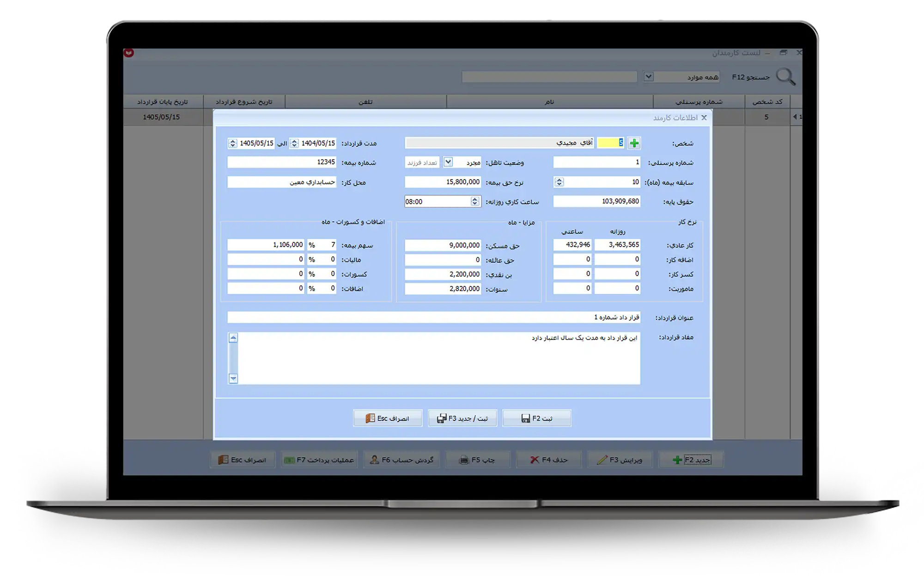Viewport: 924px width, 576px height.
Task: Click the contract start date spinner
Action: [294, 143]
